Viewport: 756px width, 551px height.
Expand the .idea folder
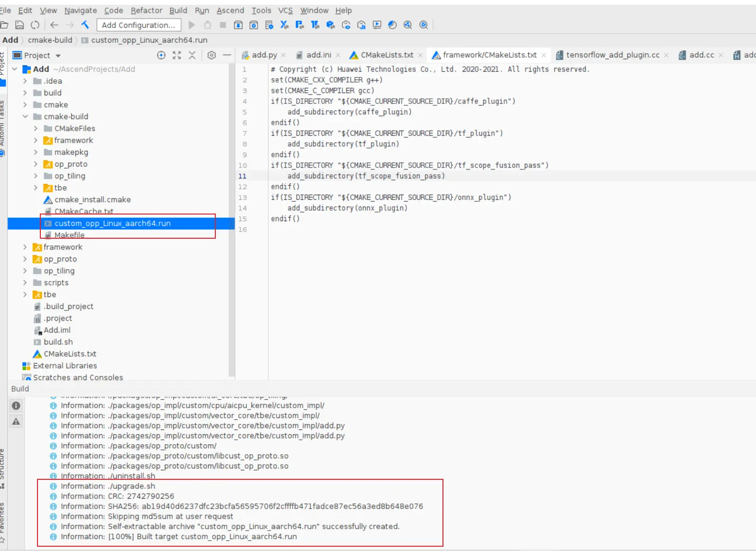pyautogui.click(x=25, y=81)
